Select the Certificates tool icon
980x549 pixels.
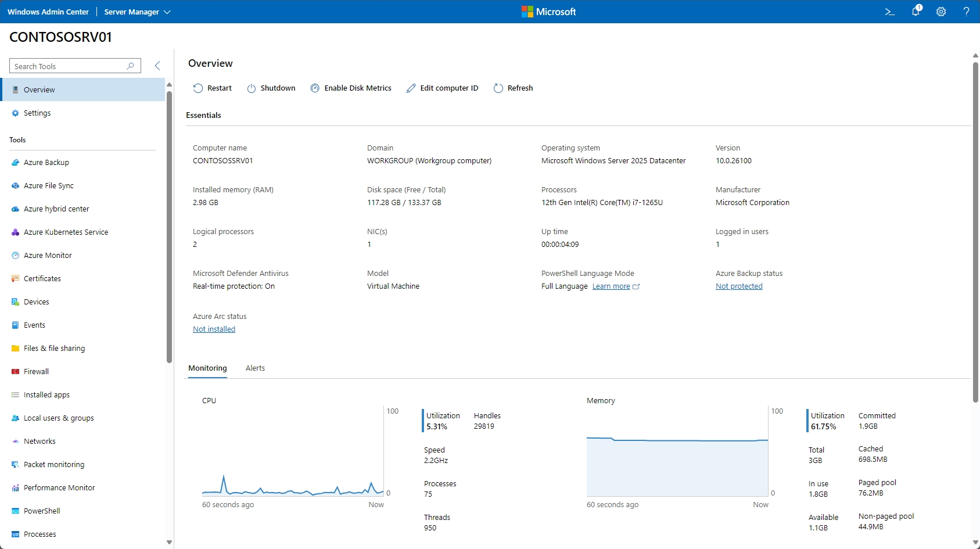(15, 278)
